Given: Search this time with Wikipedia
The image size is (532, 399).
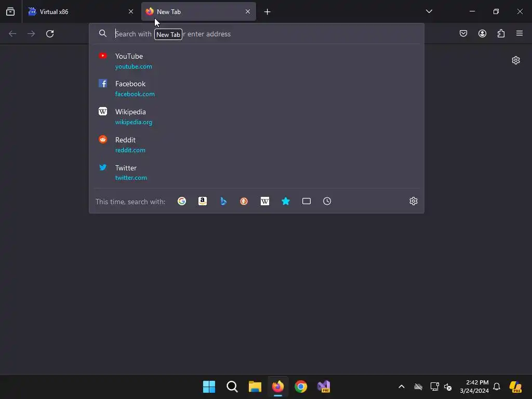Looking at the screenshot, I should pyautogui.click(x=264, y=201).
